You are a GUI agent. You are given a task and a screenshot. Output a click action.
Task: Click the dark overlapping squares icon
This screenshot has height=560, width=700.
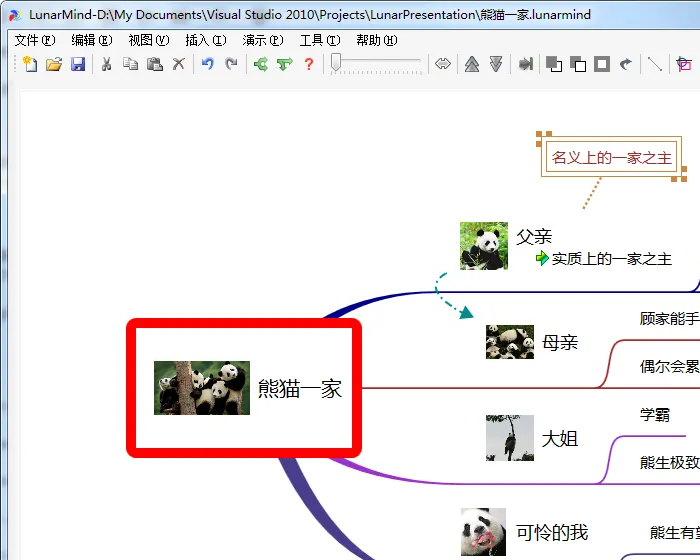click(x=554, y=64)
